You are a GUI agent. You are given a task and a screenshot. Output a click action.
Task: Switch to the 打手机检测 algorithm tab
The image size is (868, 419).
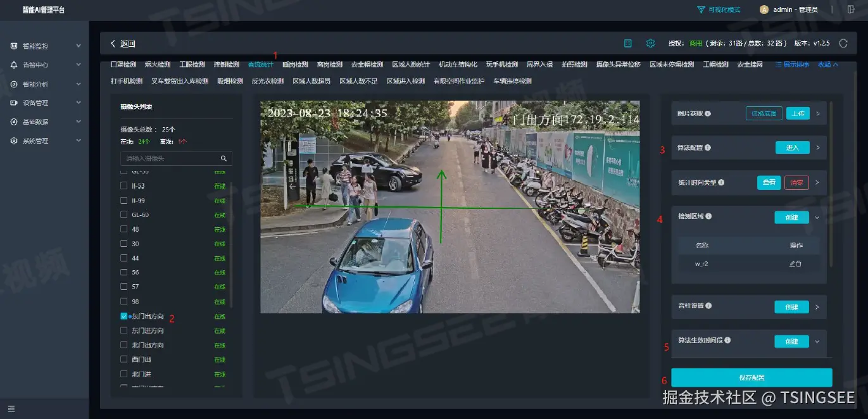tap(127, 81)
